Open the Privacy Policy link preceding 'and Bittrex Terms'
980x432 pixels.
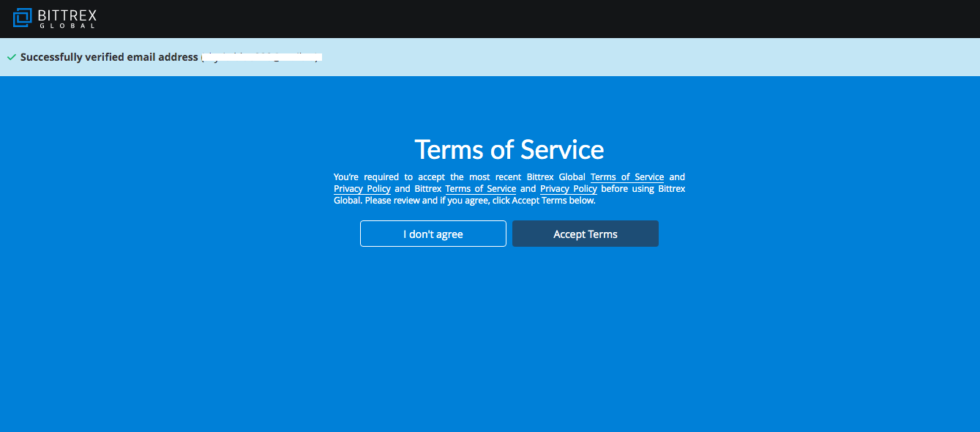[x=362, y=189]
